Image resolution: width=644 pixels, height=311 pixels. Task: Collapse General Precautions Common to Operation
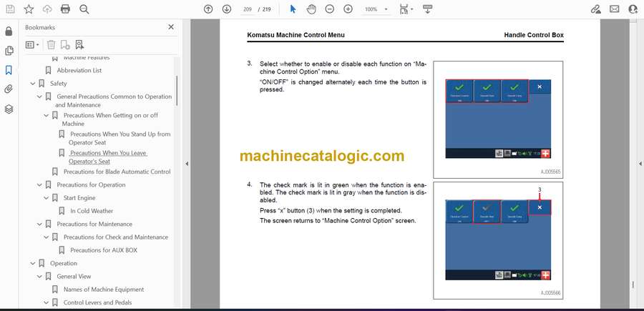39,97
